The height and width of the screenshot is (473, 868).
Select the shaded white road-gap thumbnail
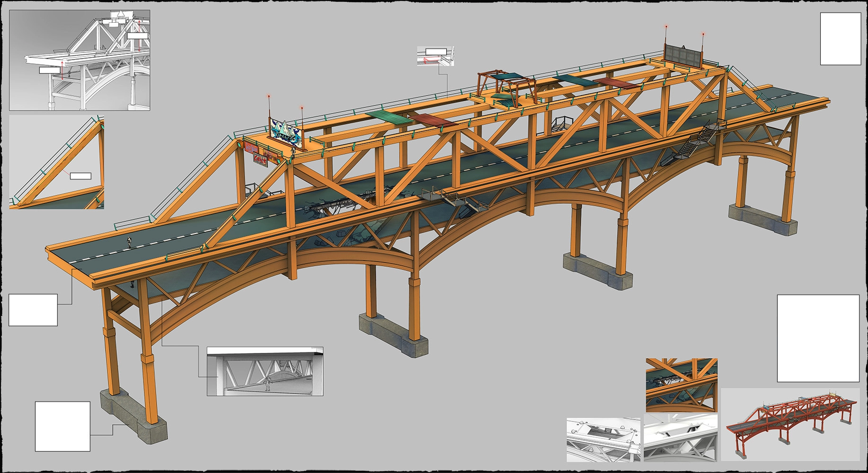tap(681, 438)
